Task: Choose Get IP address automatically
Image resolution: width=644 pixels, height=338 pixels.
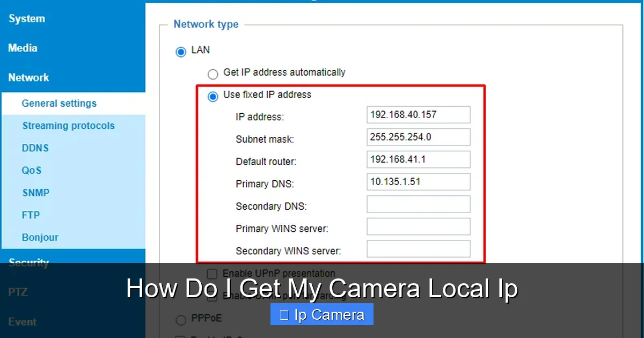Action: [213, 74]
